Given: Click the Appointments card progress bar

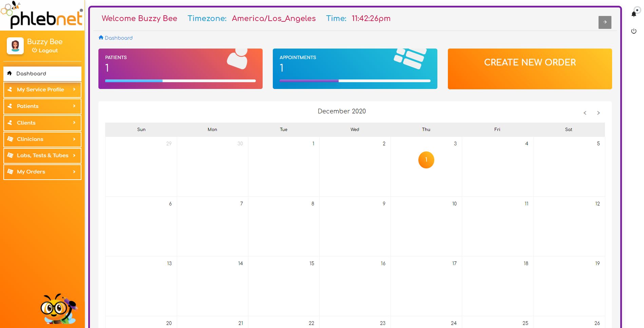Looking at the screenshot, I should tap(355, 81).
